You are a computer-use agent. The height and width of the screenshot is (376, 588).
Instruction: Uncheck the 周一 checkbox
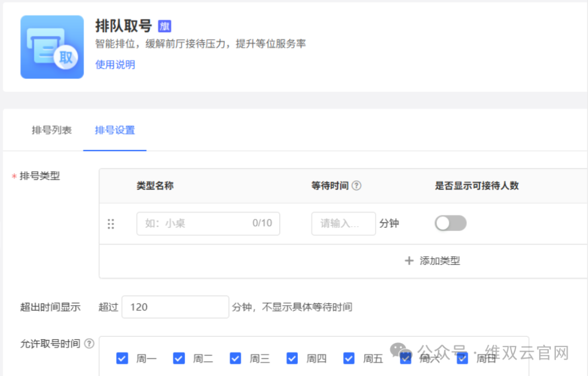122,358
